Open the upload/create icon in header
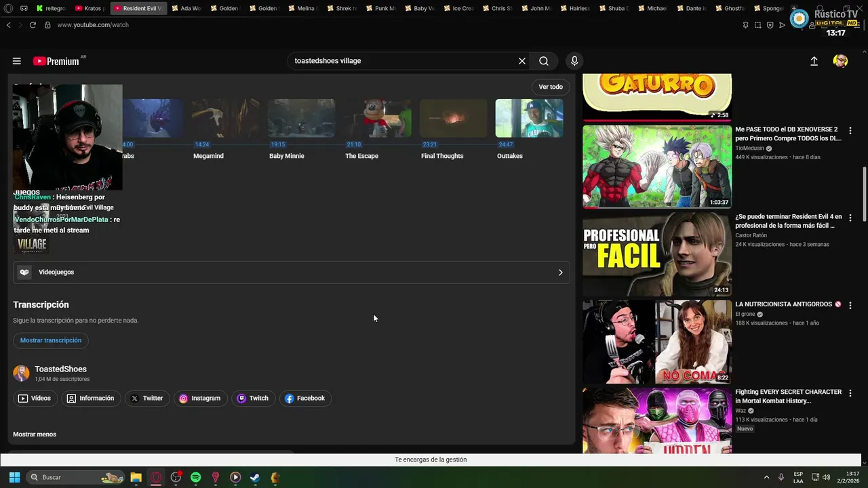Screen dimensions: 868x488 814,61
